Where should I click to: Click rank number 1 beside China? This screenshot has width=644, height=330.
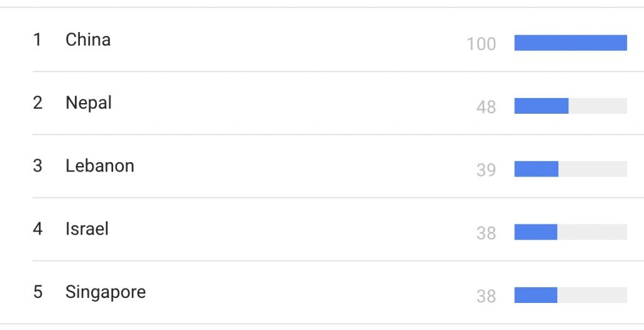pos(37,40)
